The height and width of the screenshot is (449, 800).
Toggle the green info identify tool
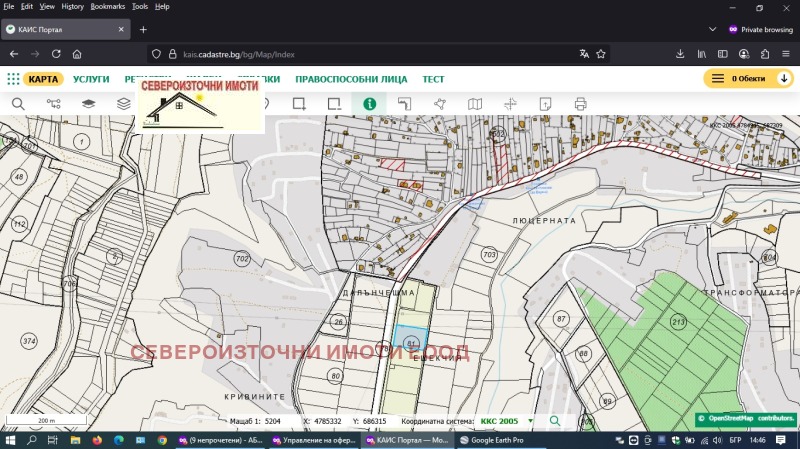coord(369,104)
